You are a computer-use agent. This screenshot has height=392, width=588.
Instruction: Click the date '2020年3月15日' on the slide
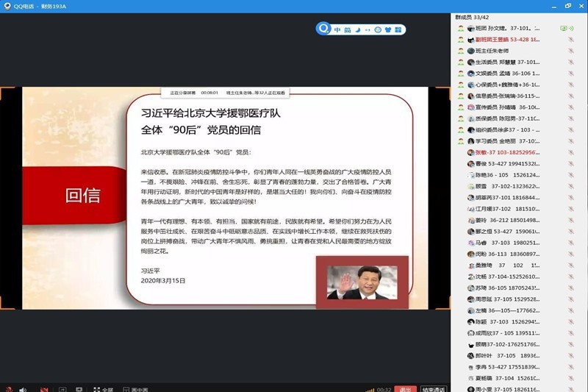(163, 281)
